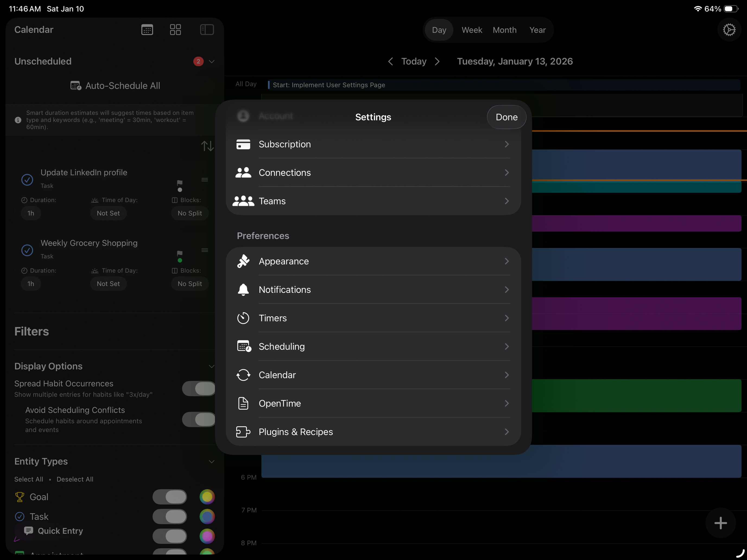Go to the next day arrow

(x=437, y=61)
